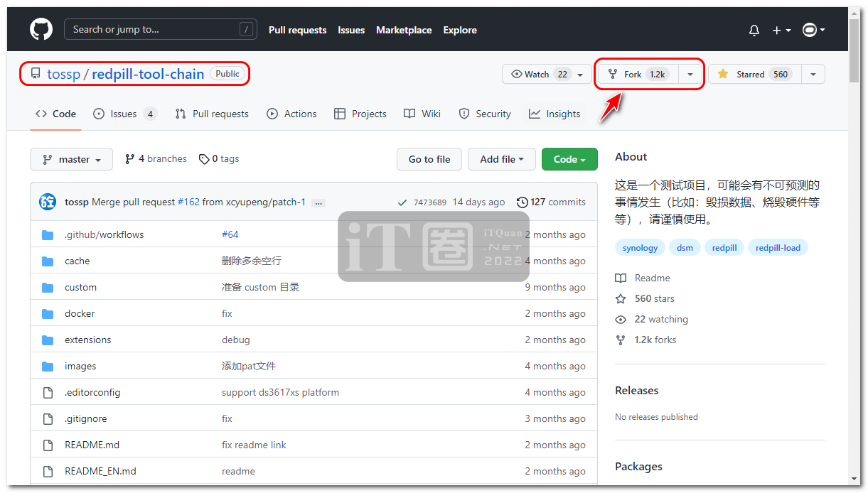
Task: View the 560 stars link
Action: click(x=645, y=298)
